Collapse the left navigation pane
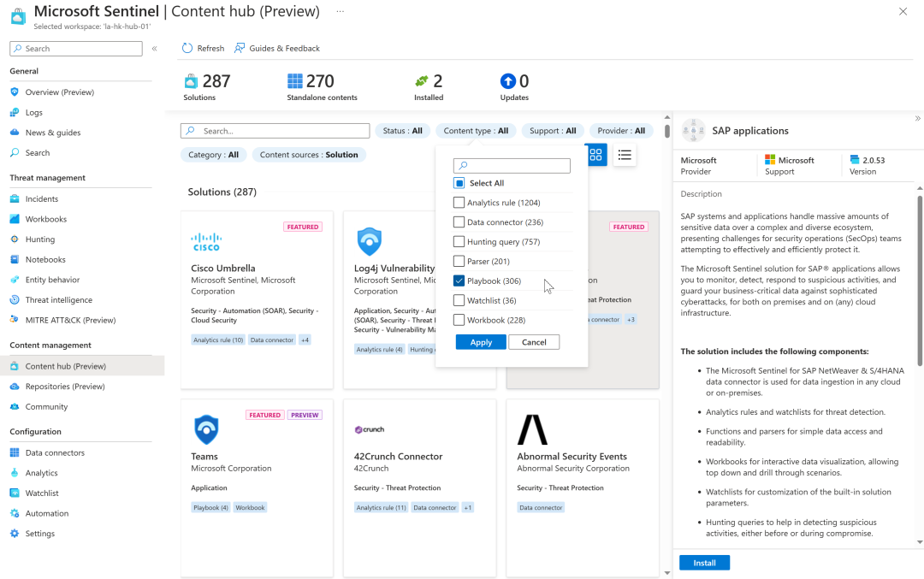Screen dimensions: 924x579 click(155, 49)
